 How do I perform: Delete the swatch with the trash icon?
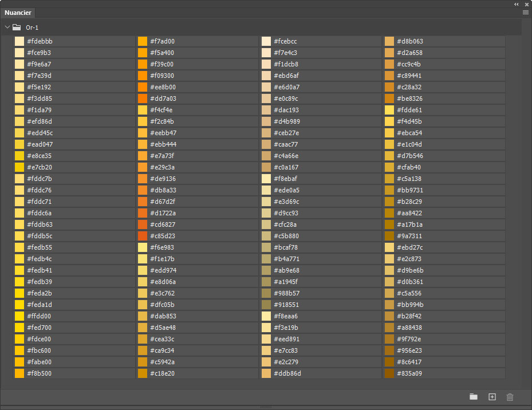click(510, 397)
